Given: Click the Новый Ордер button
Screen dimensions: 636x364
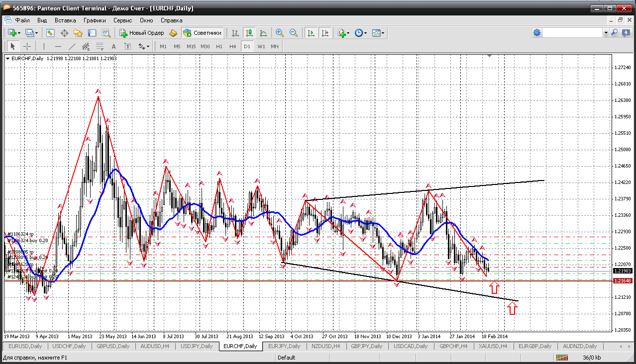Looking at the screenshot, I should [142, 33].
